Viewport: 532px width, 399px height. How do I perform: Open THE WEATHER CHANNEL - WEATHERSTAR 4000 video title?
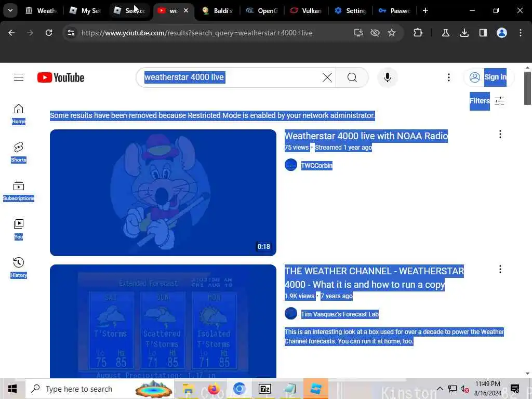(x=374, y=277)
